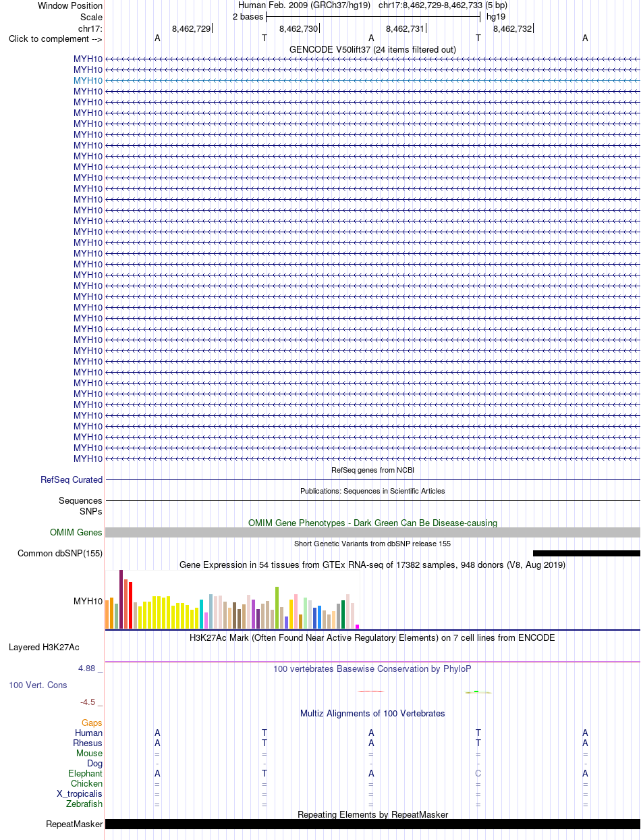Screen dimensions: 641x840
Task: Click the green PhyloP conservation mark
Action: (478, 691)
